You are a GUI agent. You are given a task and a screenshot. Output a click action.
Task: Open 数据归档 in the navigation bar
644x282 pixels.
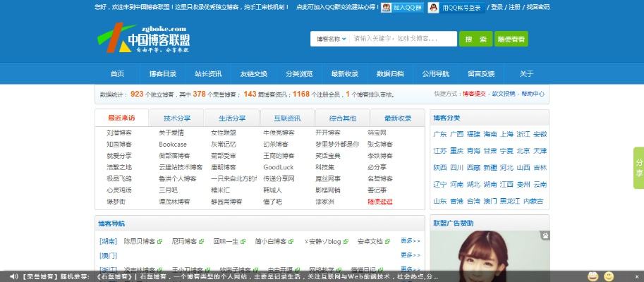click(x=390, y=74)
